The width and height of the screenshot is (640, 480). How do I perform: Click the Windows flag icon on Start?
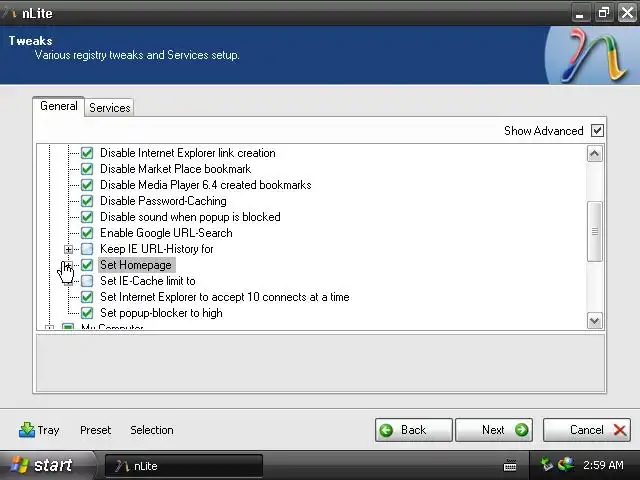(x=19, y=465)
